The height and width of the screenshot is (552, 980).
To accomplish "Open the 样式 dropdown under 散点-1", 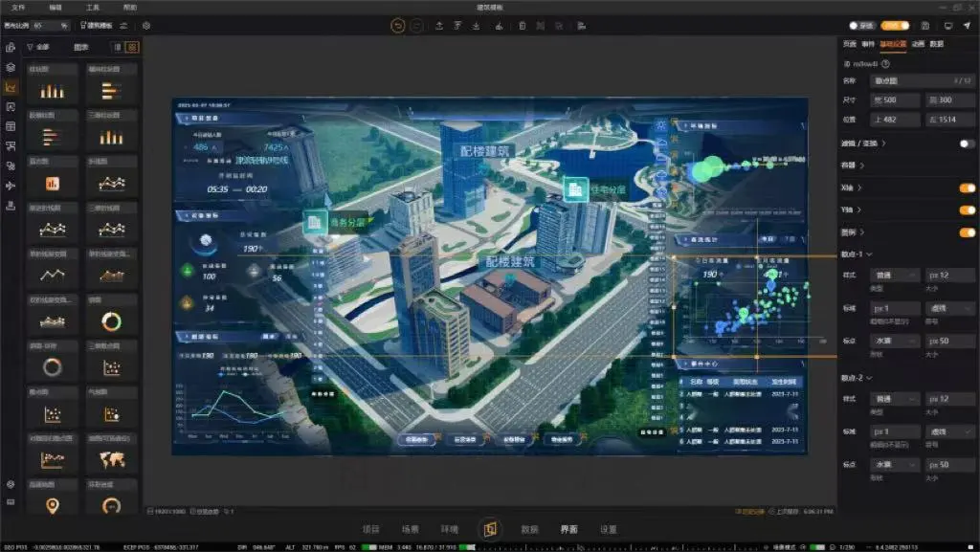I will [x=895, y=275].
